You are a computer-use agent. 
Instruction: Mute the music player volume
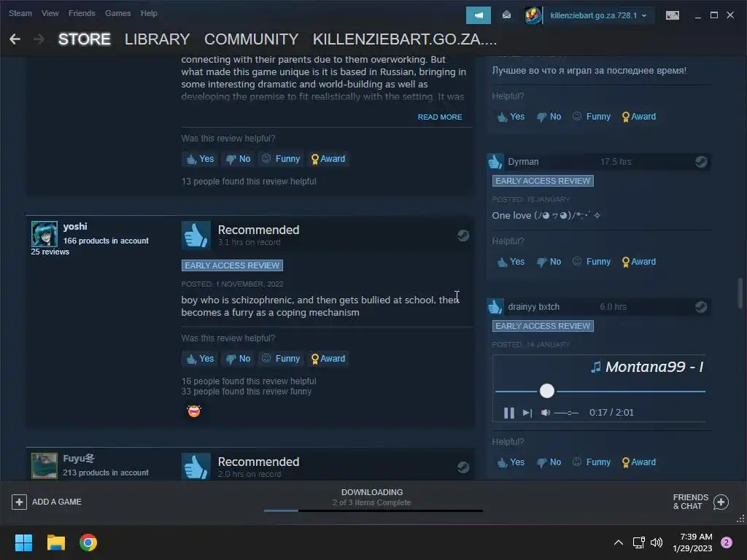coord(546,413)
